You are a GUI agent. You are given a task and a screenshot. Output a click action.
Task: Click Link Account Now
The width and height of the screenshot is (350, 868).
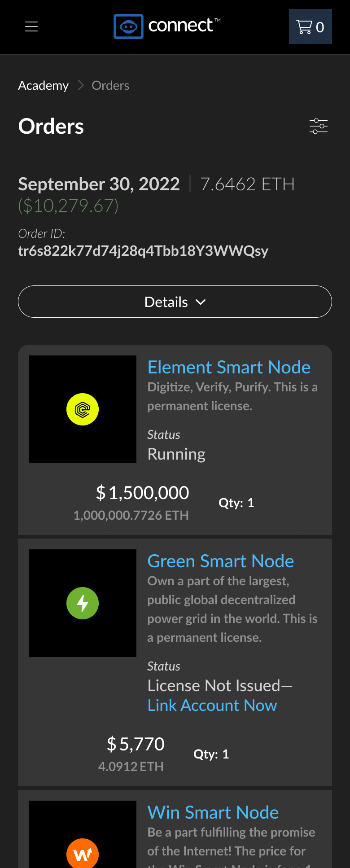[212, 706]
